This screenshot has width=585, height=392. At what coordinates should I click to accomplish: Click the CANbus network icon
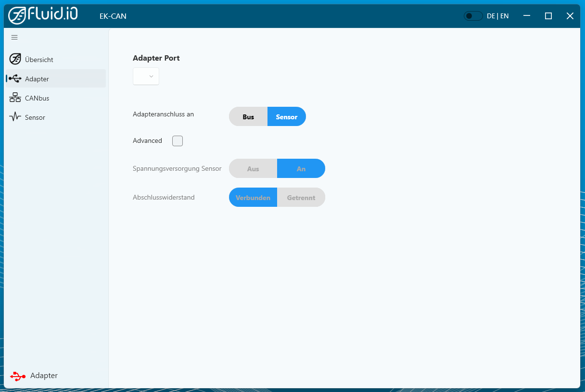(x=15, y=98)
